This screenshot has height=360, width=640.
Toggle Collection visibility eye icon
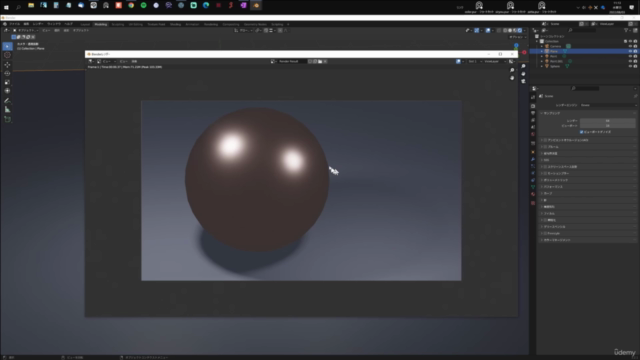point(630,41)
